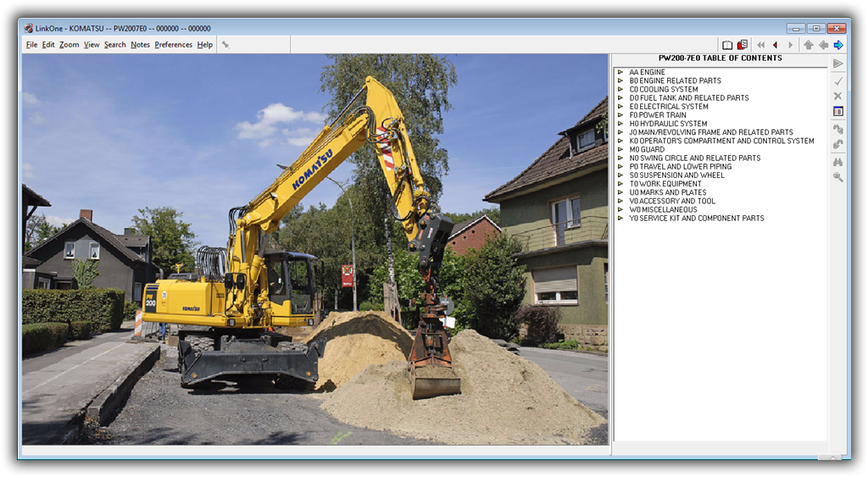Close the LinkOne window
This screenshot has width=868, height=477.
pyautogui.click(x=837, y=28)
